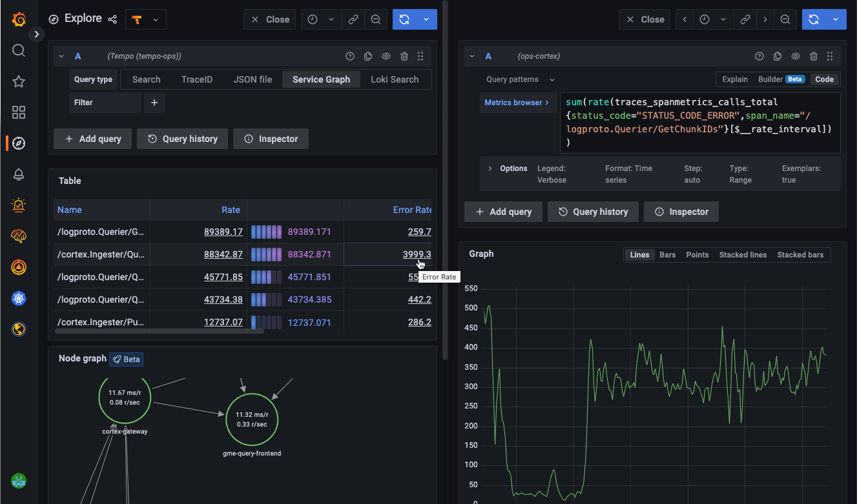The image size is (857, 504).
Task: Duplicate the ops-cortex query A
Action: tap(778, 56)
